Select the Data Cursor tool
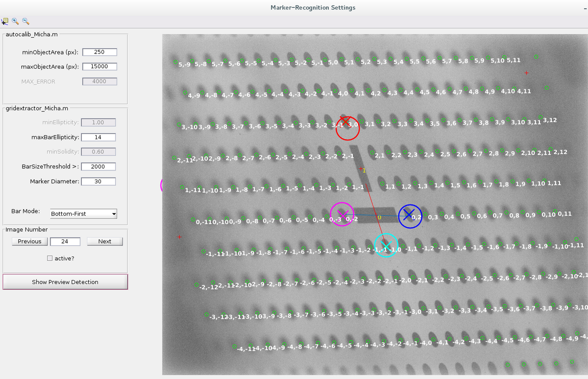This screenshot has width=588, height=379. [5, 22]
